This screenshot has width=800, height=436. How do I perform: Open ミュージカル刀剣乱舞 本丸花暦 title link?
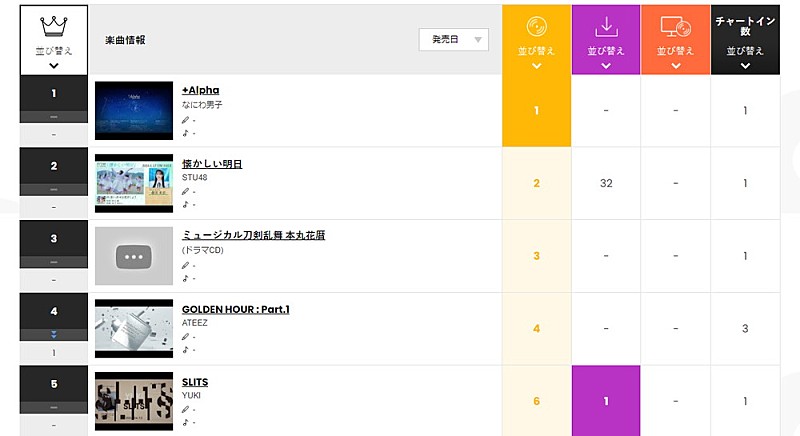pyautogui.click(x=253, y=235)
